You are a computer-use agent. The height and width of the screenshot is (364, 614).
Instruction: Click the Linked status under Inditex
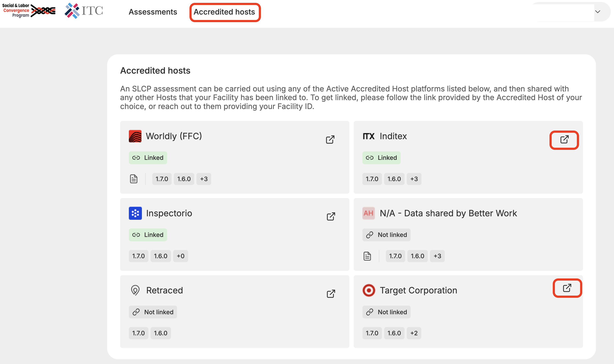(381, 158)
